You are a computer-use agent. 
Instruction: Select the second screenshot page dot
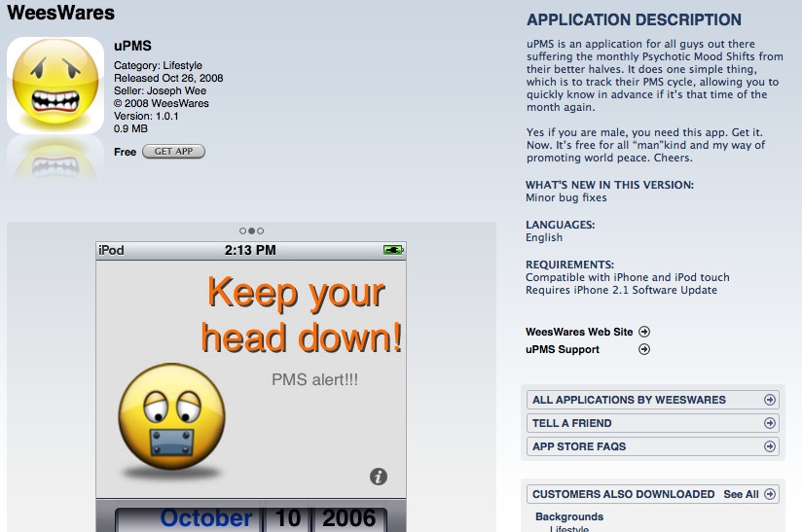pyautogui.click(x=251, y=231)
